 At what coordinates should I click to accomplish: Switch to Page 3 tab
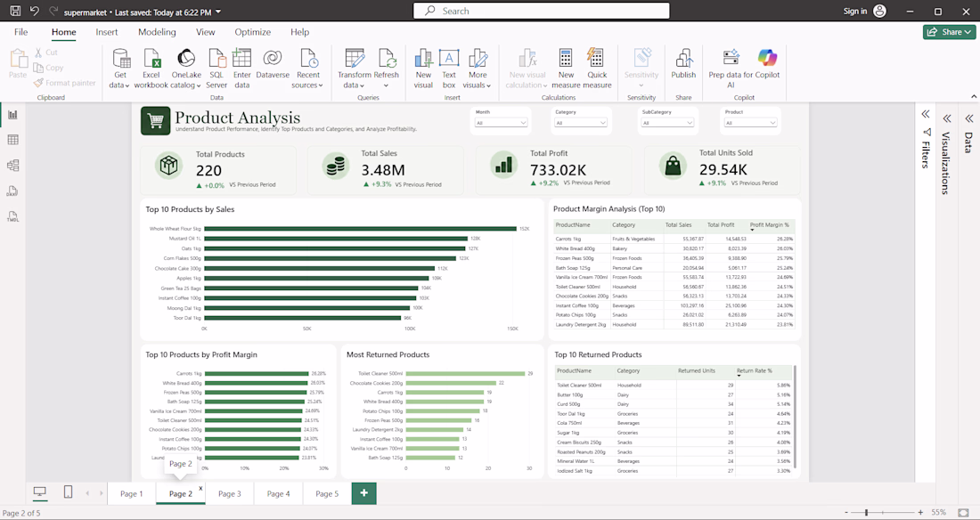point(229,493)
